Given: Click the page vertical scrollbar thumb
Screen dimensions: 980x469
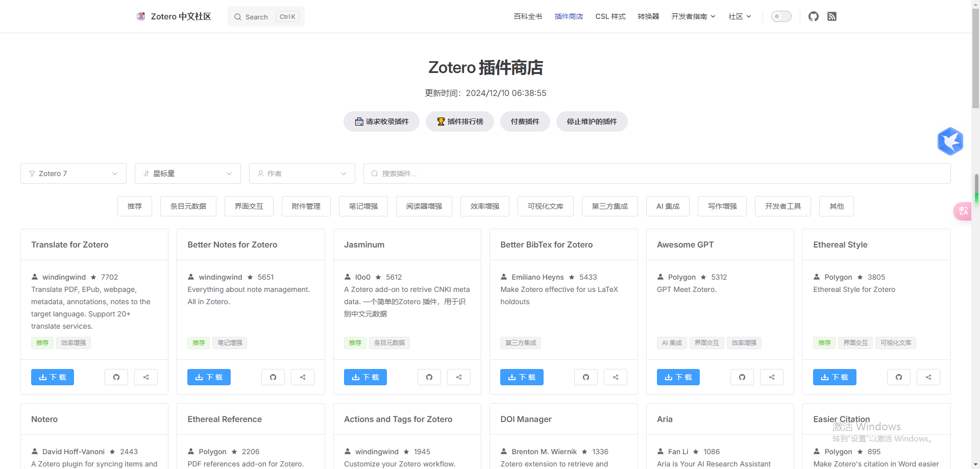Looking at the screenshot, I should tap(975, 59).
